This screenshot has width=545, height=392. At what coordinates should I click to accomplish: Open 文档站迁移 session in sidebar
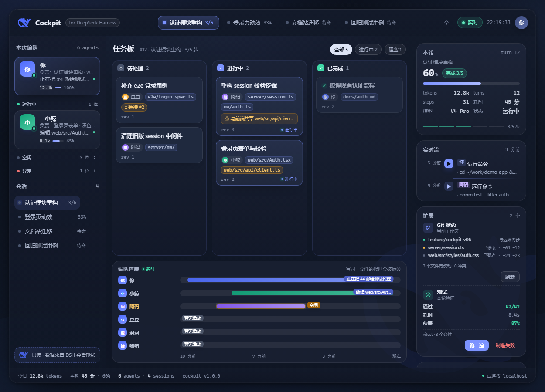click(52, 231)
